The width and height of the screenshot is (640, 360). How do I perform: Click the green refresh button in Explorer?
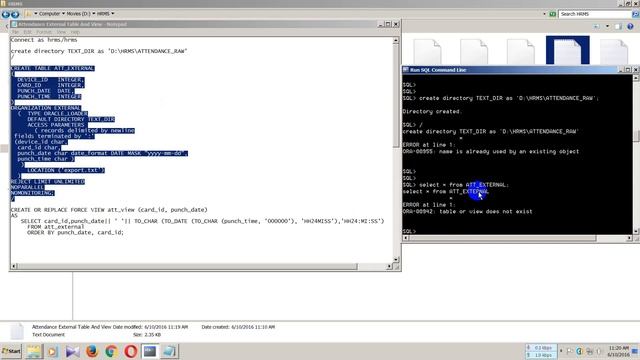pyautogui.click(x=552, y=14)
